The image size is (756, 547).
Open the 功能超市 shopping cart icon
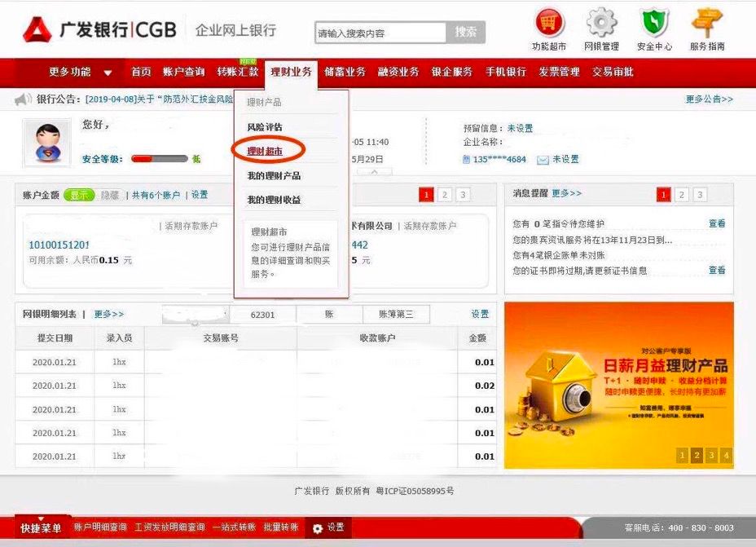[x=549, y=22]
